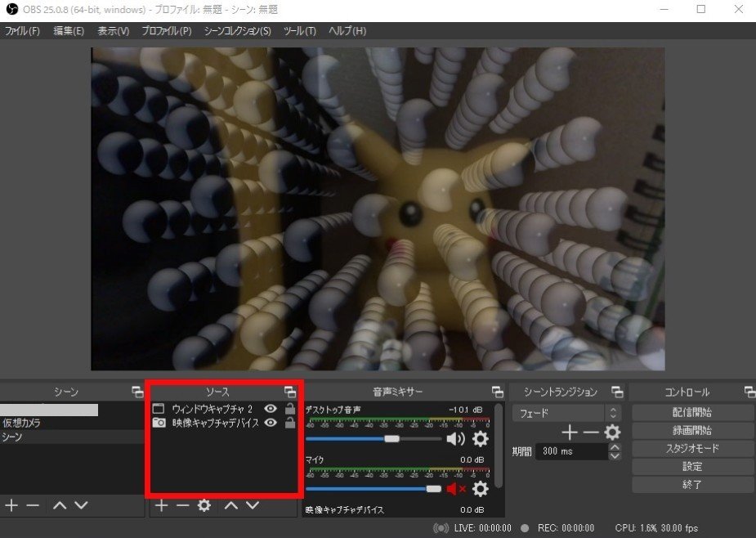Enable スタジオモード
Image resolution: width=756 pixels, height=538 pixels.
click(692, 448)
